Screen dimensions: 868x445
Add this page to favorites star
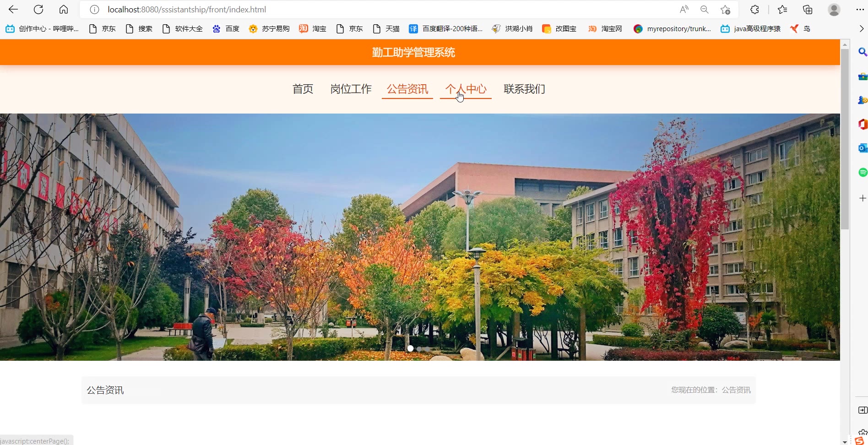pos(725,10)
